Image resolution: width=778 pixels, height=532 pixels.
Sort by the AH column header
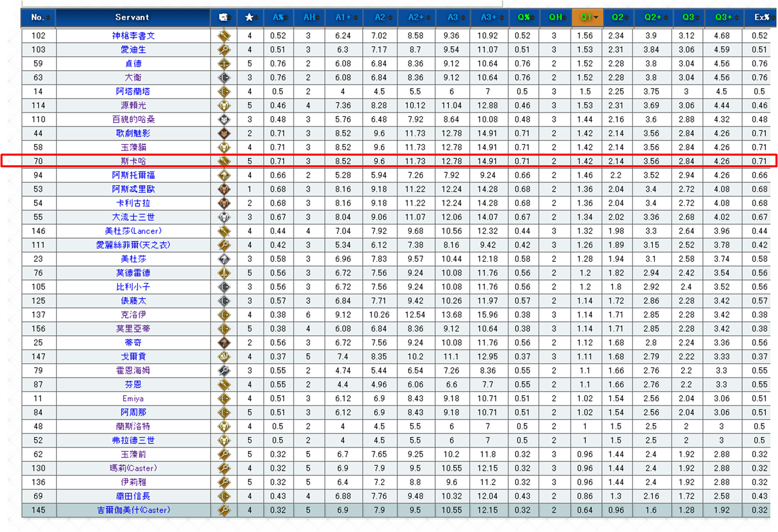tap(310, 17)
